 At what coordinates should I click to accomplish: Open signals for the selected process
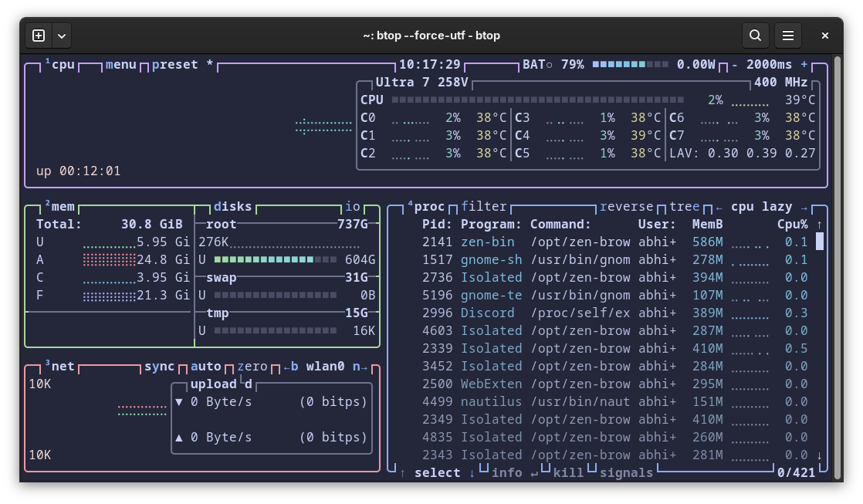coord(626,472)
